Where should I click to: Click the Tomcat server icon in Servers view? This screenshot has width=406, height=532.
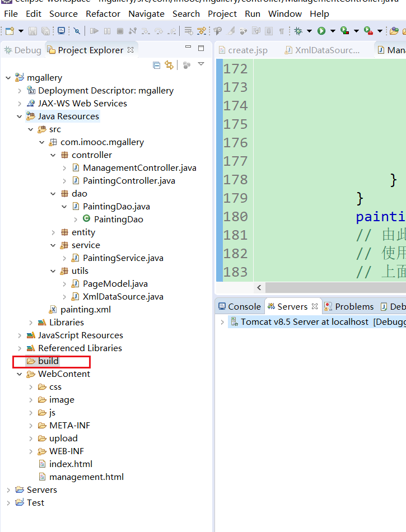coord(234,321)
